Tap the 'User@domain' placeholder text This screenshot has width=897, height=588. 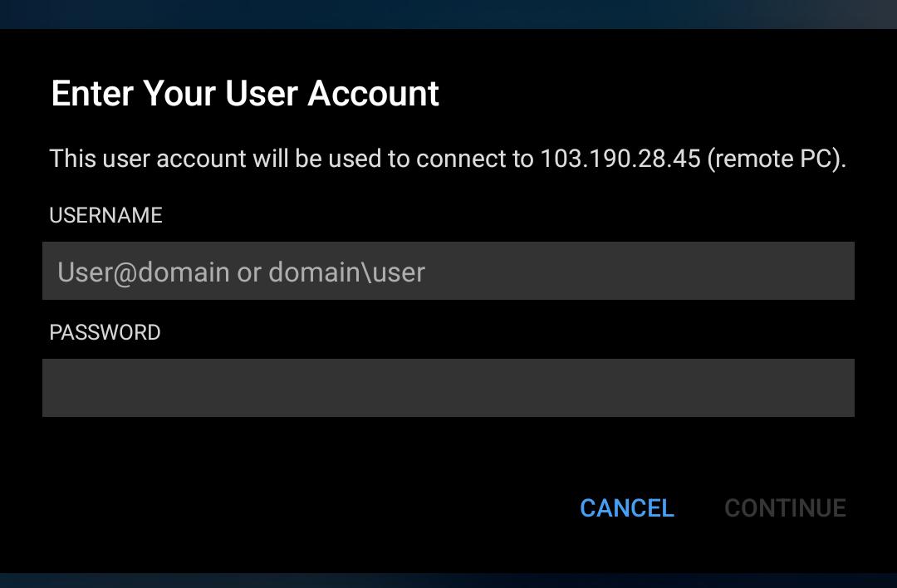coord(143,272)
